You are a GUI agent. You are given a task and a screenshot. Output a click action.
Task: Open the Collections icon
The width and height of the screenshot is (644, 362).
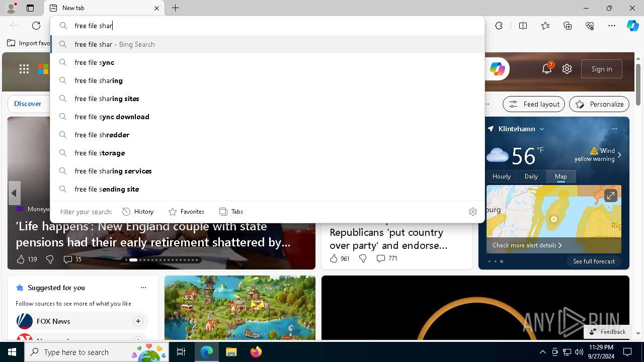coord(568,26)
